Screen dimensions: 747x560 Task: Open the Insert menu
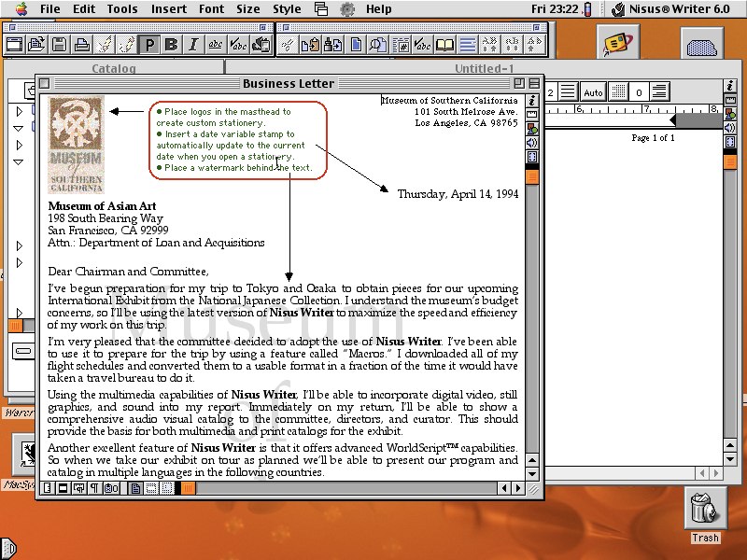169,9
